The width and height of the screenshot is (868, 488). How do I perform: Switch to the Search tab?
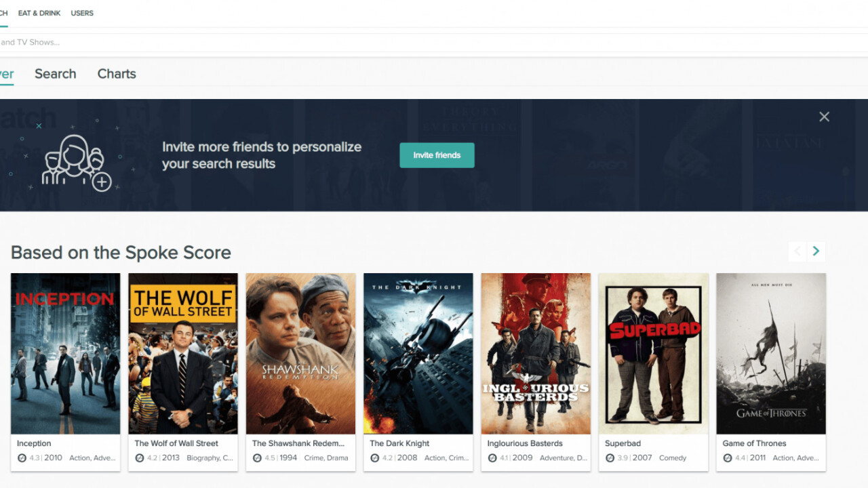[x=55, y=74]
